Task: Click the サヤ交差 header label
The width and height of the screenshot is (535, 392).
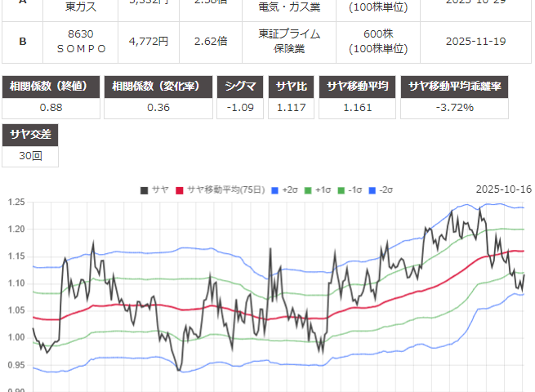Action: click(x=31, y=135)
